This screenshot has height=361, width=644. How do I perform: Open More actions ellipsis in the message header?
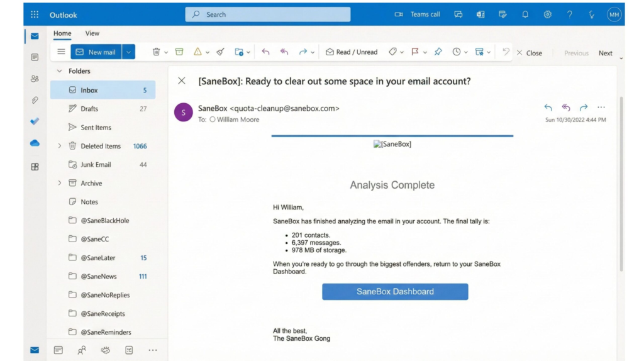tap(601, 107)
